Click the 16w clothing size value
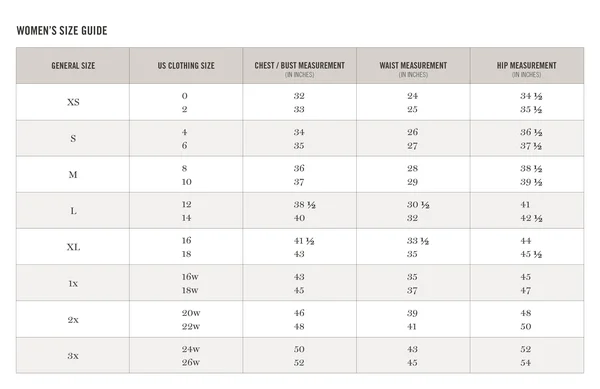 (190, 277)
